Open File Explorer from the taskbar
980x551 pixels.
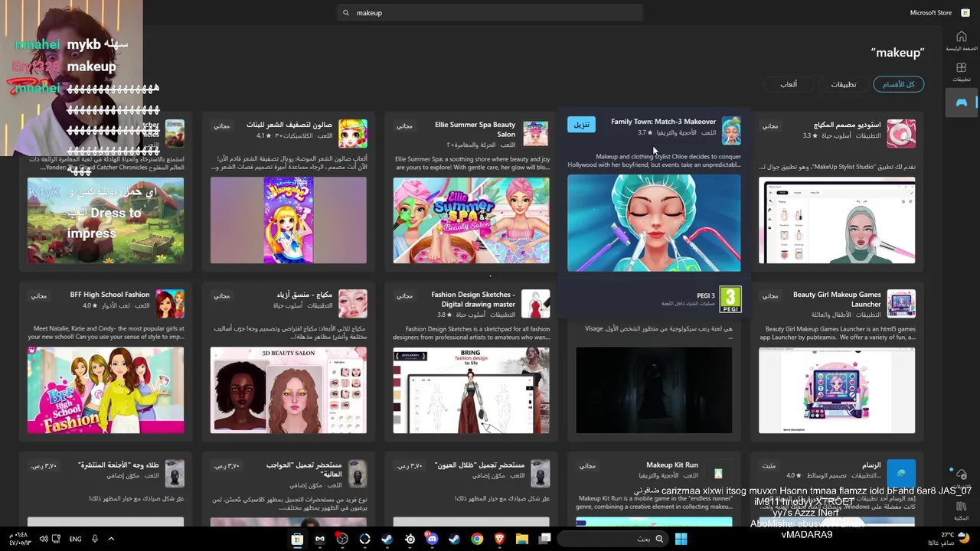522,539
